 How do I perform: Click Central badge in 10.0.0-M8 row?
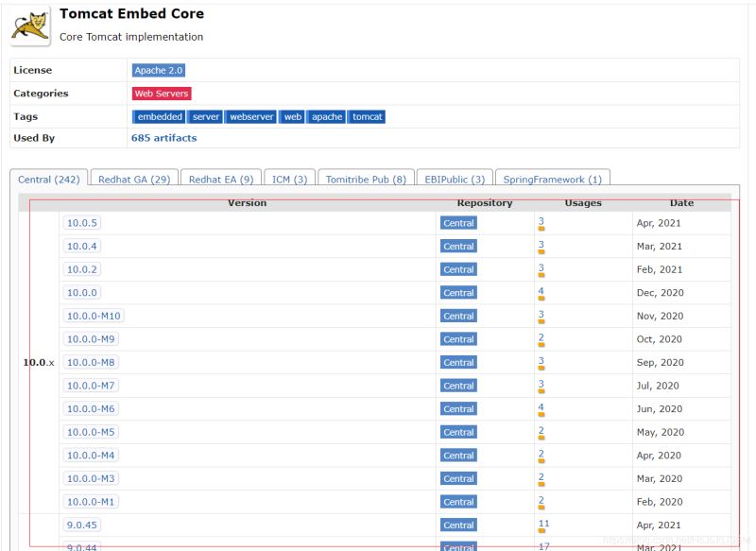click(x=458, y=363)
